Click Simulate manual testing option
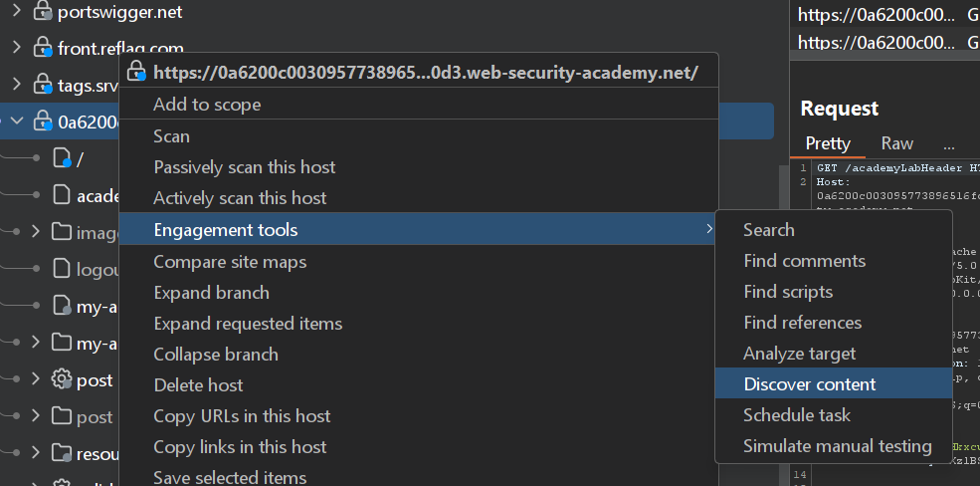 point(837,446)
